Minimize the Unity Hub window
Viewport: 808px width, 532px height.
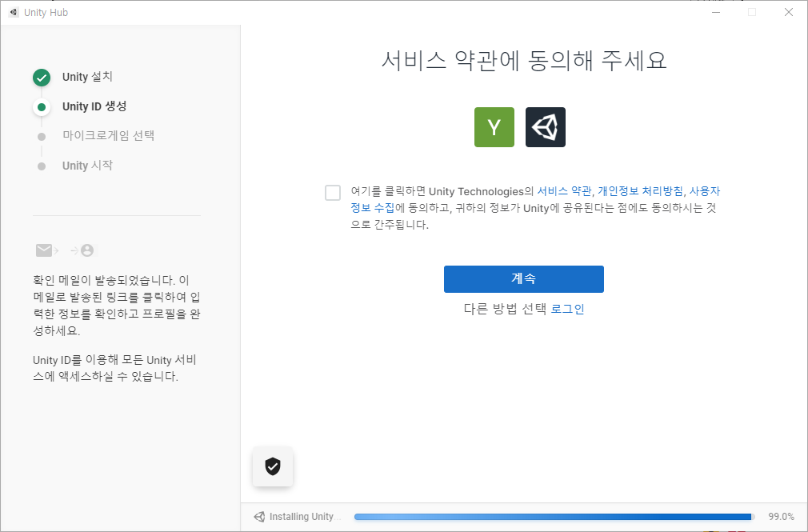(x=716, y=12)
